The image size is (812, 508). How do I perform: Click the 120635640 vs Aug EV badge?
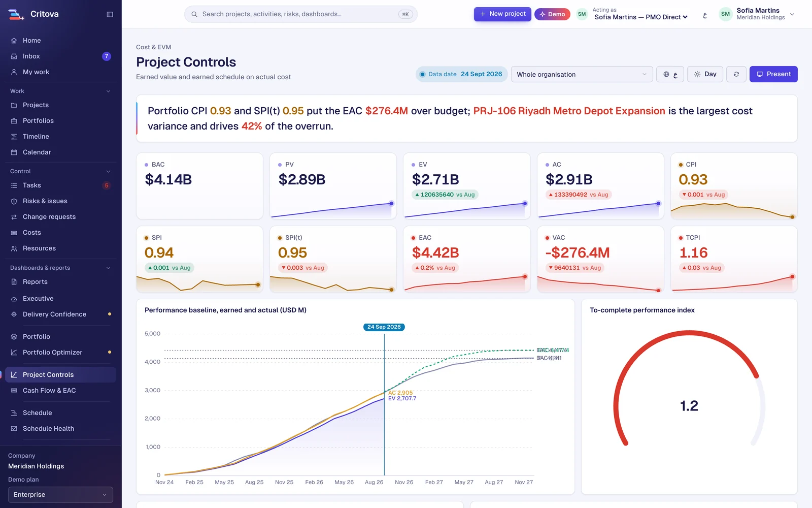tap(445, 195)
